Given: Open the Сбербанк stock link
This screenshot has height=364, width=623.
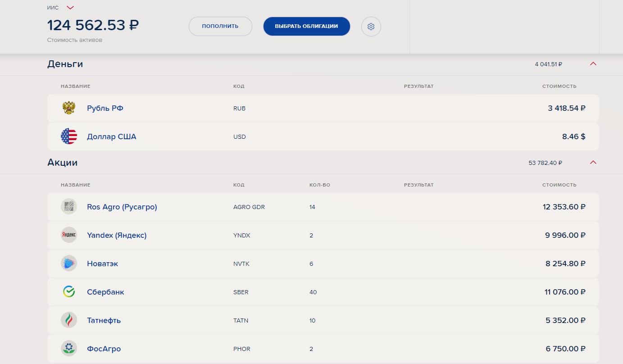Looking at the screenshot, I should coord(105,292).
